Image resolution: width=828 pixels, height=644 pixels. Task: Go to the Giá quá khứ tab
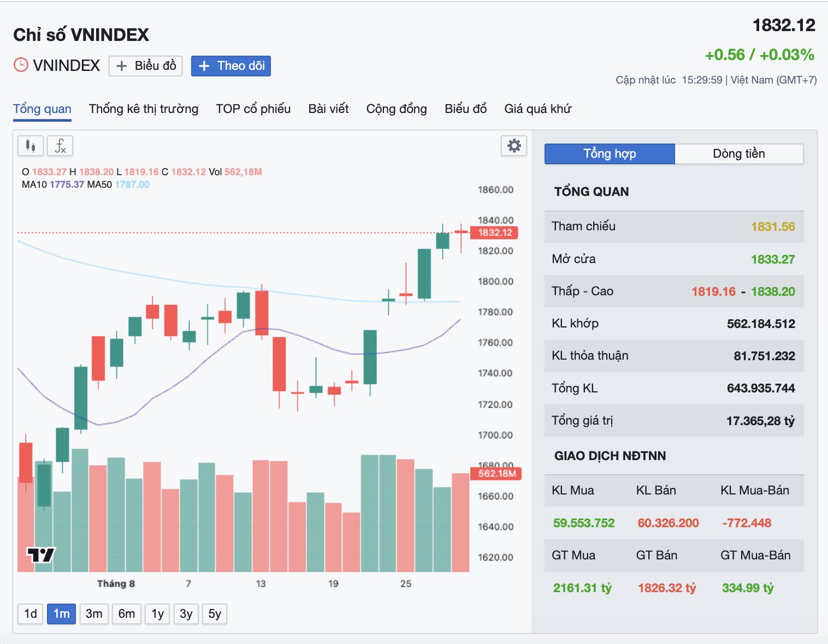coord(538,109)
